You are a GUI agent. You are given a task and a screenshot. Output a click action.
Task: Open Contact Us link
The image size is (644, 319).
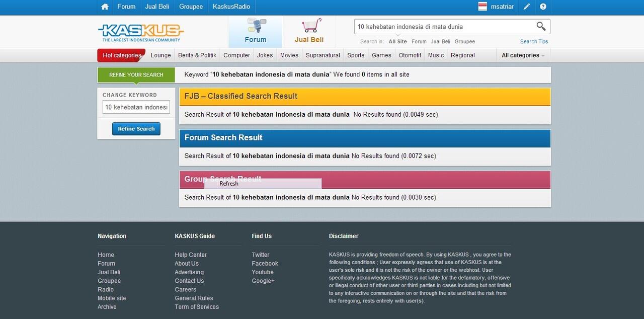189,281
